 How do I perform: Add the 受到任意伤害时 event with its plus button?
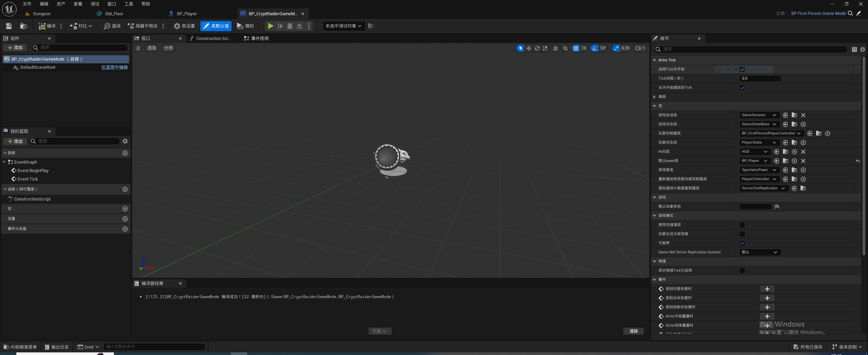tap(767, 289)
